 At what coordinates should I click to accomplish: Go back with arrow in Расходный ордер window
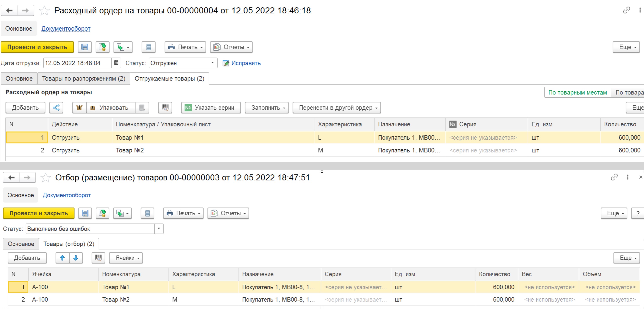tap(9, 10)
